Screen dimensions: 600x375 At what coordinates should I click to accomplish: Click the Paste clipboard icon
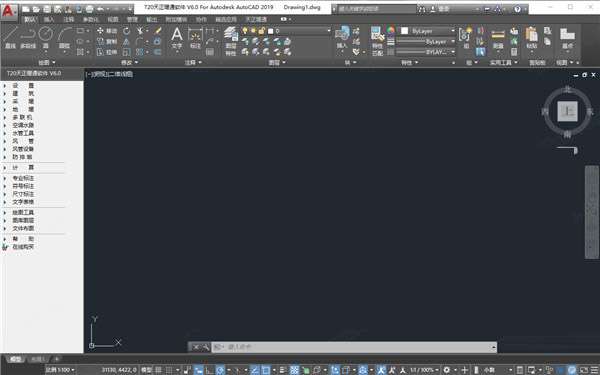(x=532, y=38)
